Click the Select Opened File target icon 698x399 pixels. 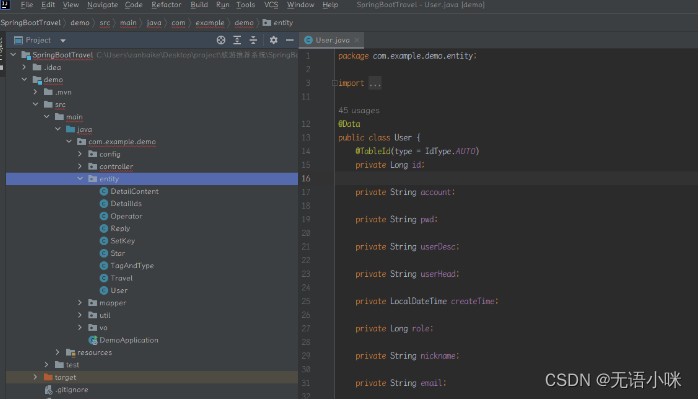point(221,40)
